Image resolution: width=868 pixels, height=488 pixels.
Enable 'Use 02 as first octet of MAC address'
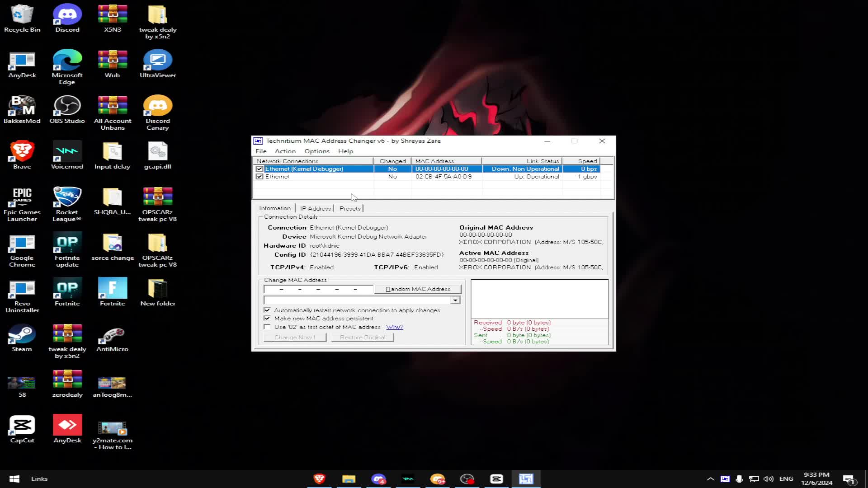click(x=267, y=327)
